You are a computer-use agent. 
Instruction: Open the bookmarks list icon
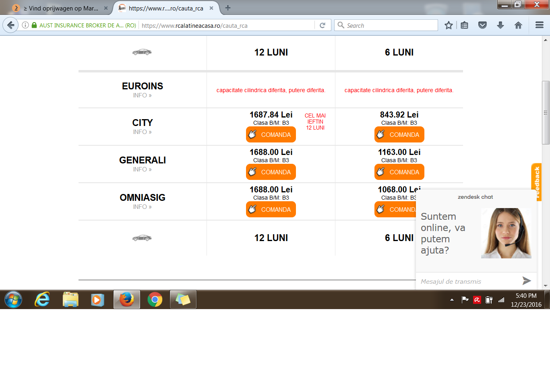point(464,25)
